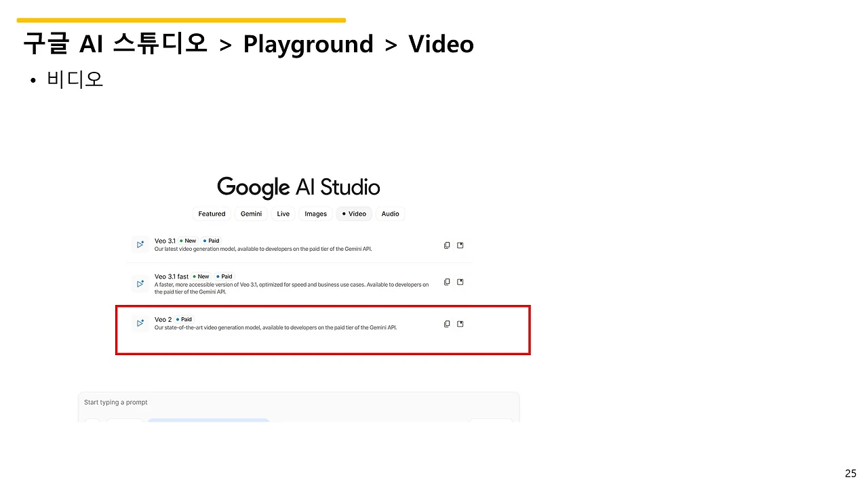868x488 pixels.
Task: Select the Video tab
Action: click(354, 213)
